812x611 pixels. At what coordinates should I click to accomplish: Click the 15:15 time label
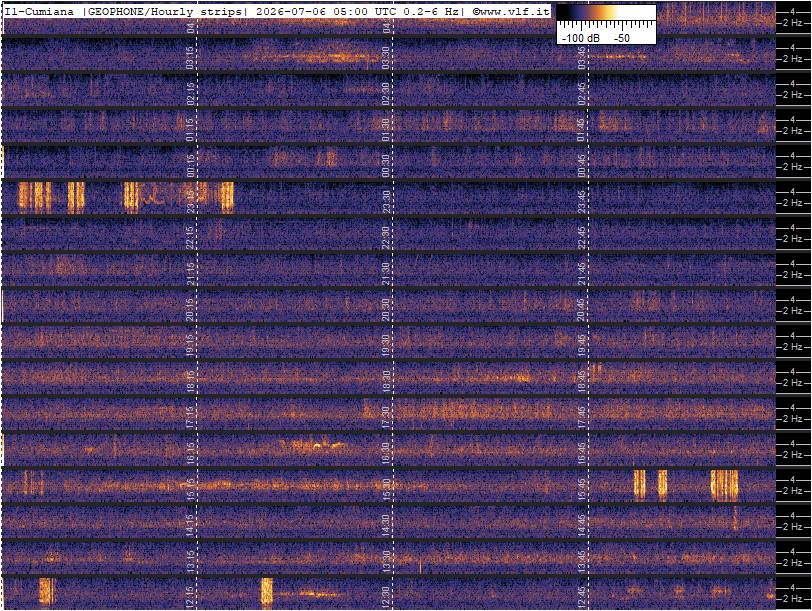(190, 490)
